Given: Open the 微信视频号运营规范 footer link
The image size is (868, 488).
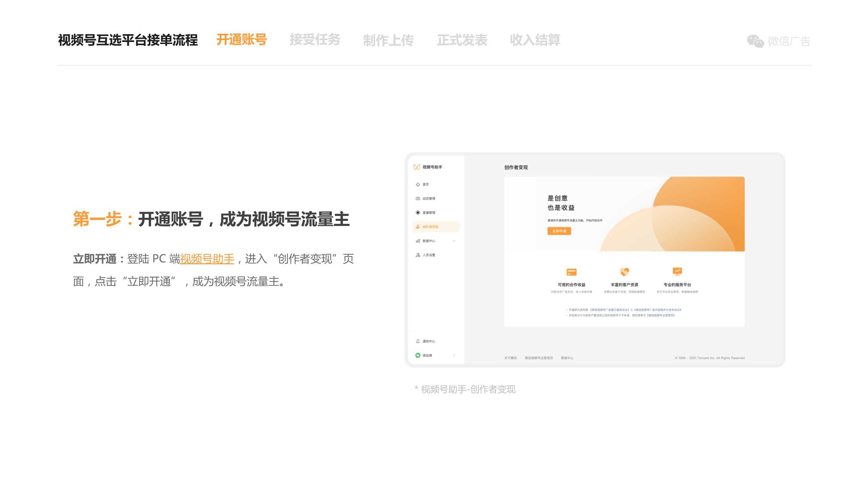Looking at the screenshot, I should pyautogui.click(x=539, y=358).
